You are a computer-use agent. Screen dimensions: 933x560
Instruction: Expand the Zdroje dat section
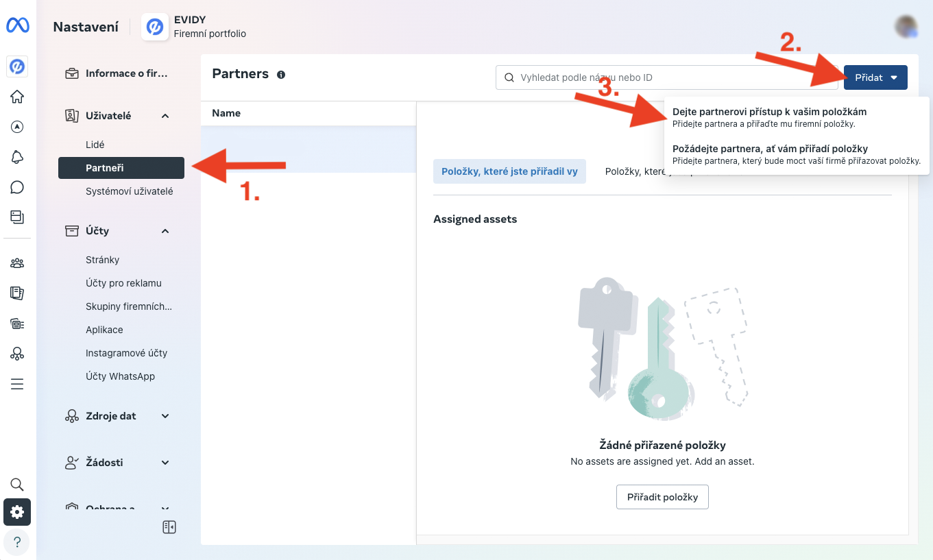pyautogui.click(x=165, y=416)
